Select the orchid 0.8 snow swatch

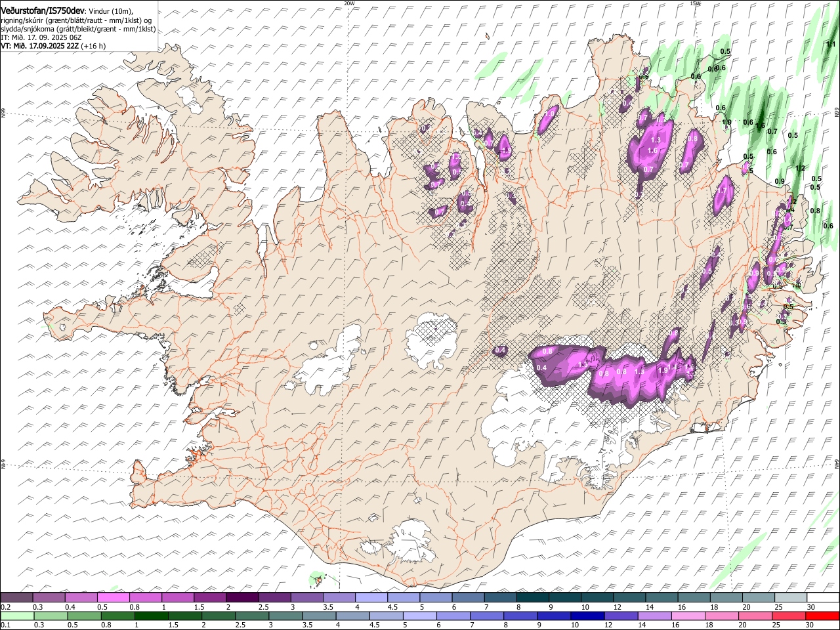[x=145, y=597]
